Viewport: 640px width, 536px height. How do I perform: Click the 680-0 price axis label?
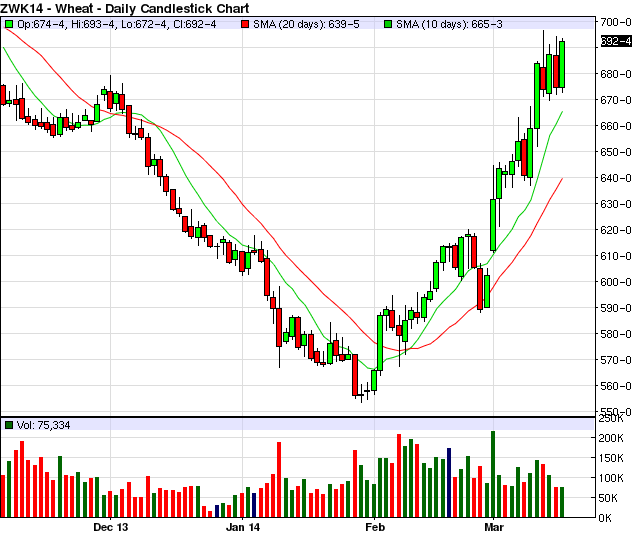coord(616,74)
